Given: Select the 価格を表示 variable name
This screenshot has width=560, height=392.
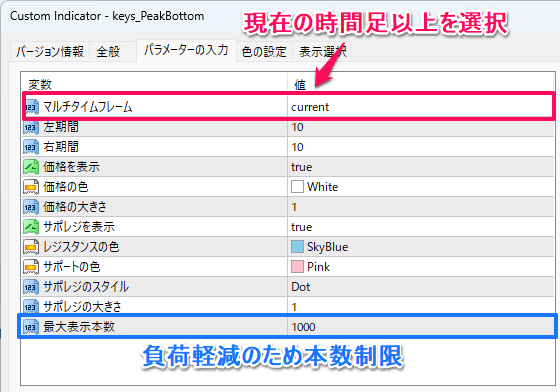Looking at the screenshot, I should coord(71,167).
